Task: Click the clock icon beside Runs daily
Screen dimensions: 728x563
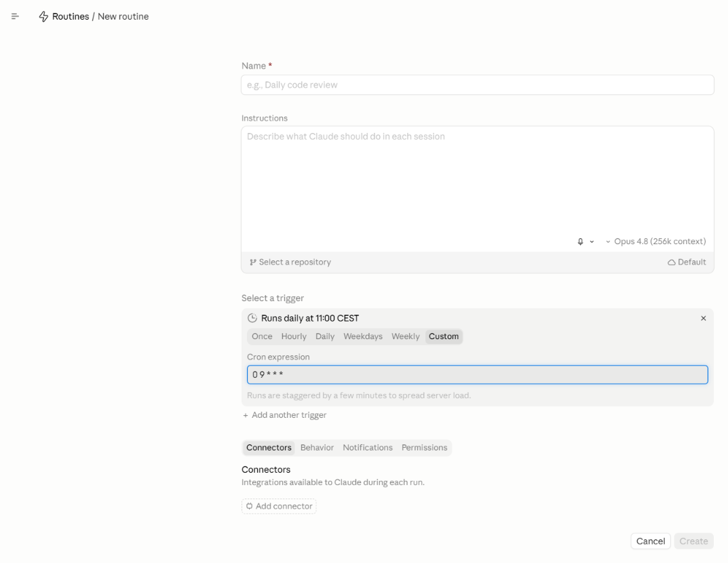Action: coord(252,318)
